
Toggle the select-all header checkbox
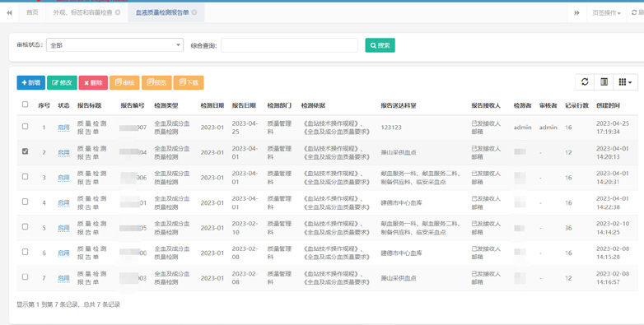[25, 104]
